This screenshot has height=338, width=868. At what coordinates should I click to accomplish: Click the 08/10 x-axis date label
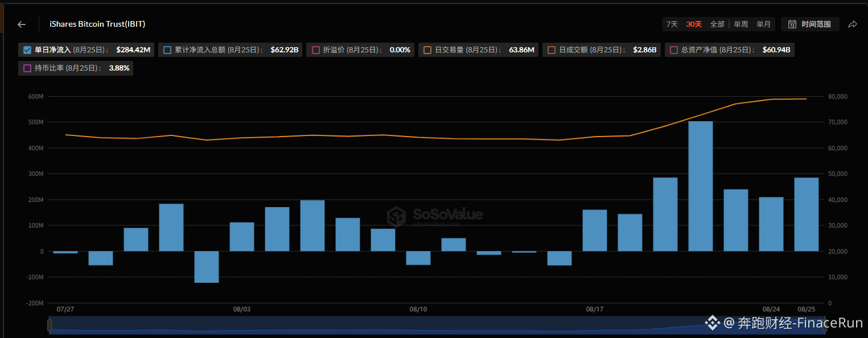click(418, 309)
